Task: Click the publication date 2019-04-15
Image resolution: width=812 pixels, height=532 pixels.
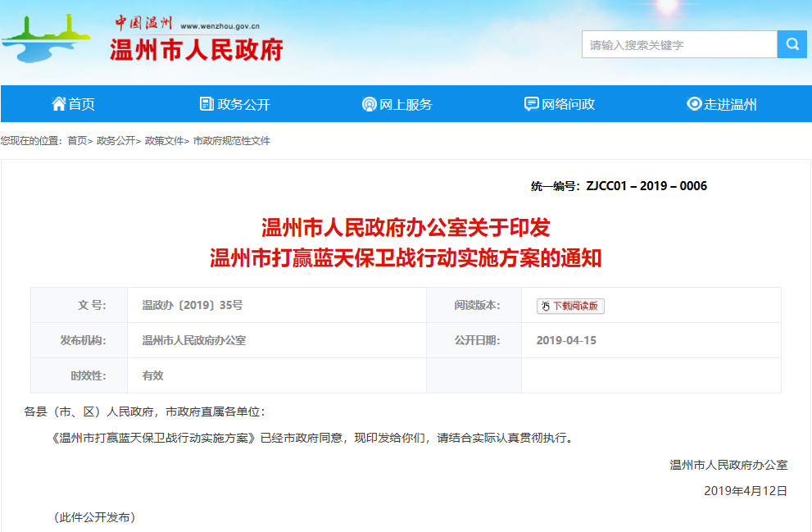Action: coord(566,340)
